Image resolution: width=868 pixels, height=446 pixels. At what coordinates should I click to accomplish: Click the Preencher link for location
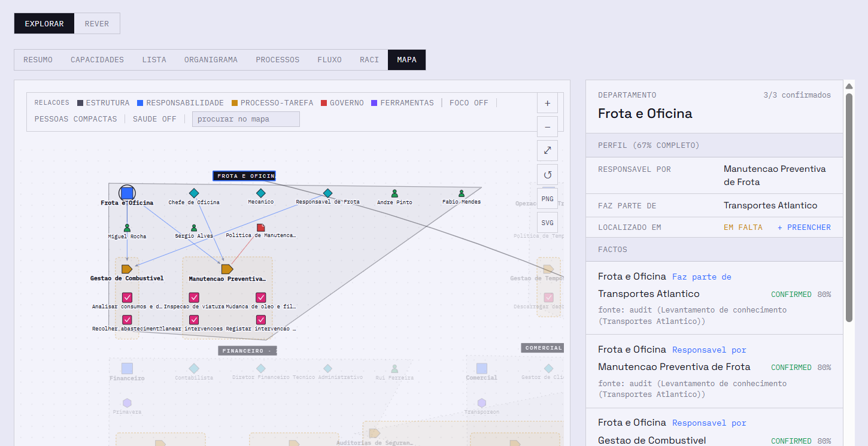[804, 227]
